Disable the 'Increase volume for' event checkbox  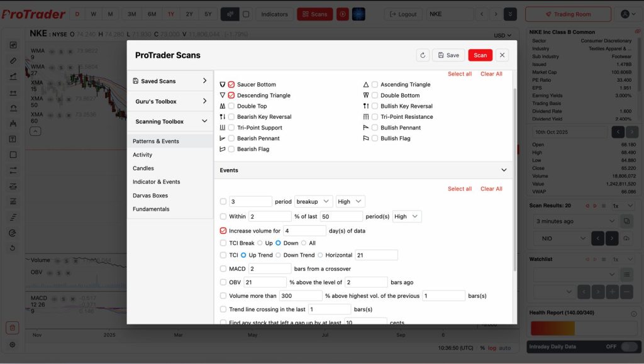pyautogui.click(x=223, y=231)
